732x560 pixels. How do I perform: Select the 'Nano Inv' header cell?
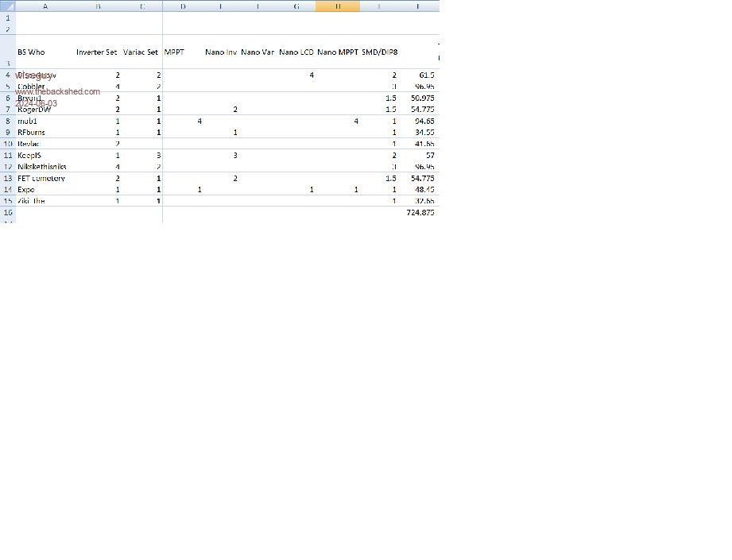(x=221, y=52)
